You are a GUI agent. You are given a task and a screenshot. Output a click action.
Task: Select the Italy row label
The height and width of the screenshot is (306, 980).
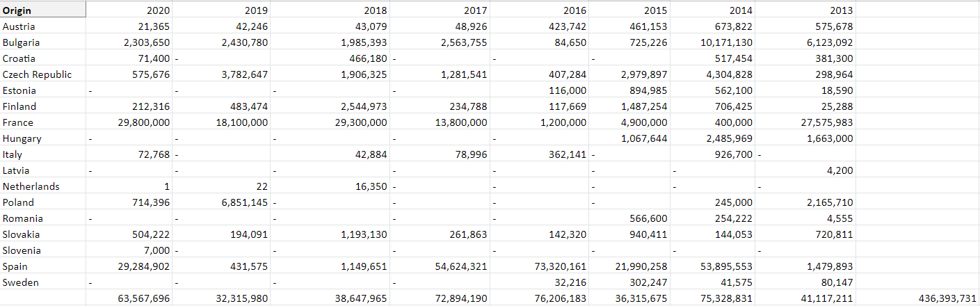click(x=43, y=154)
